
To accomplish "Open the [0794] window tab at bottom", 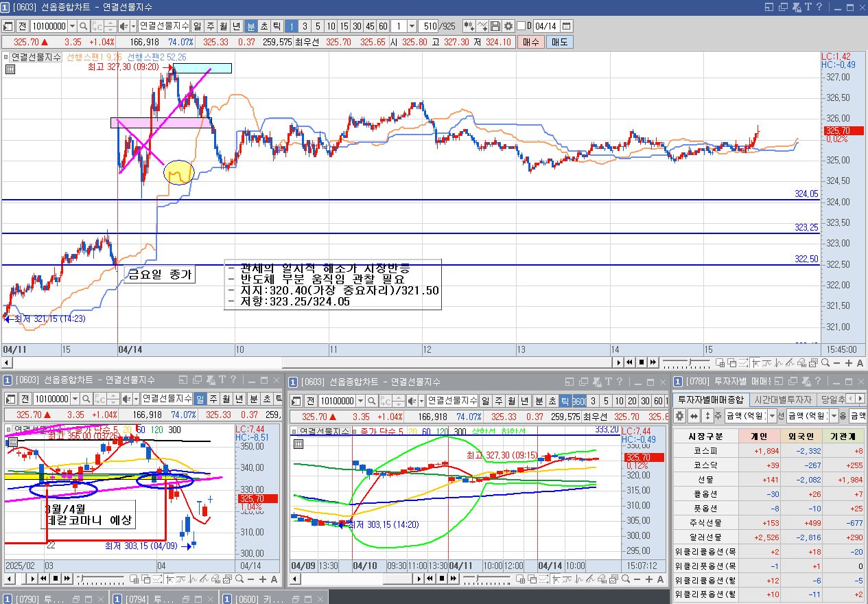I will [163, 599].
